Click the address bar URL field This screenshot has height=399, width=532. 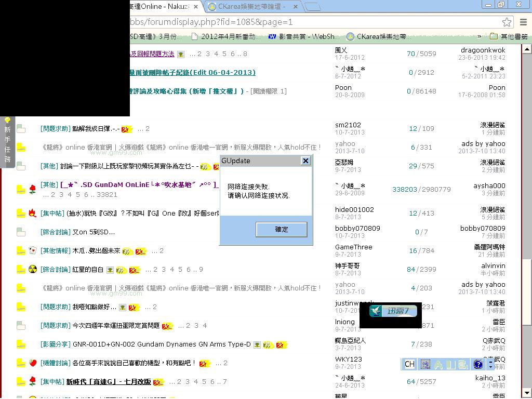pos(312,22)
